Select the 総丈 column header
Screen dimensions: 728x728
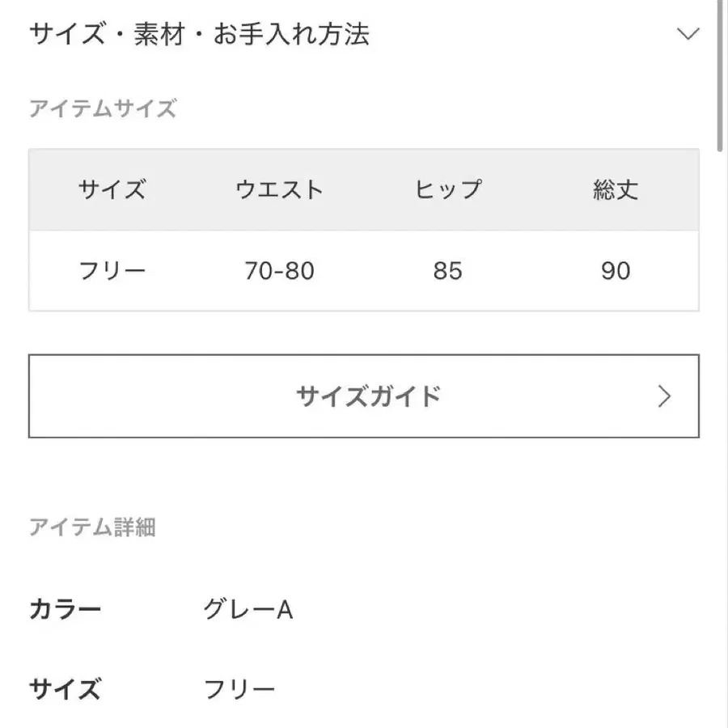[616, 190]
